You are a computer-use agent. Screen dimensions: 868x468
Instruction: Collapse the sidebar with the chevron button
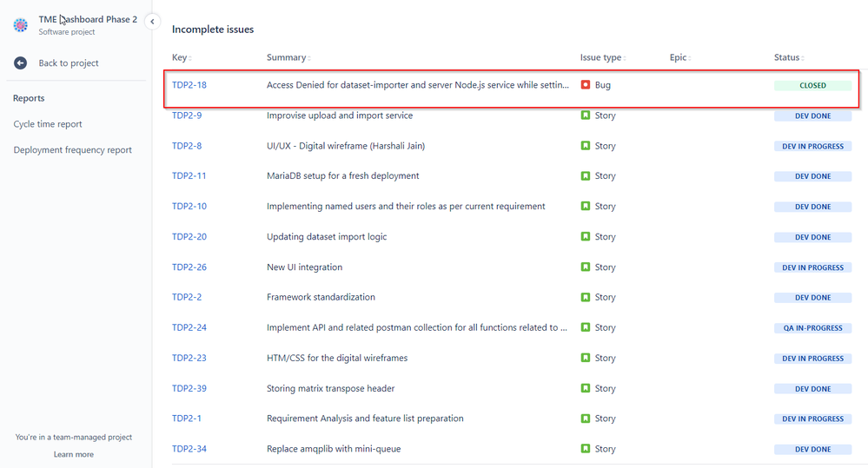152,22
